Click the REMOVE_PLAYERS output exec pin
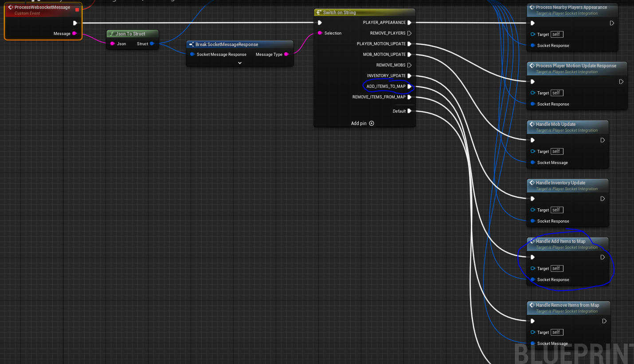The height and width of the screenshot is (364, 634). click(409, 33)
